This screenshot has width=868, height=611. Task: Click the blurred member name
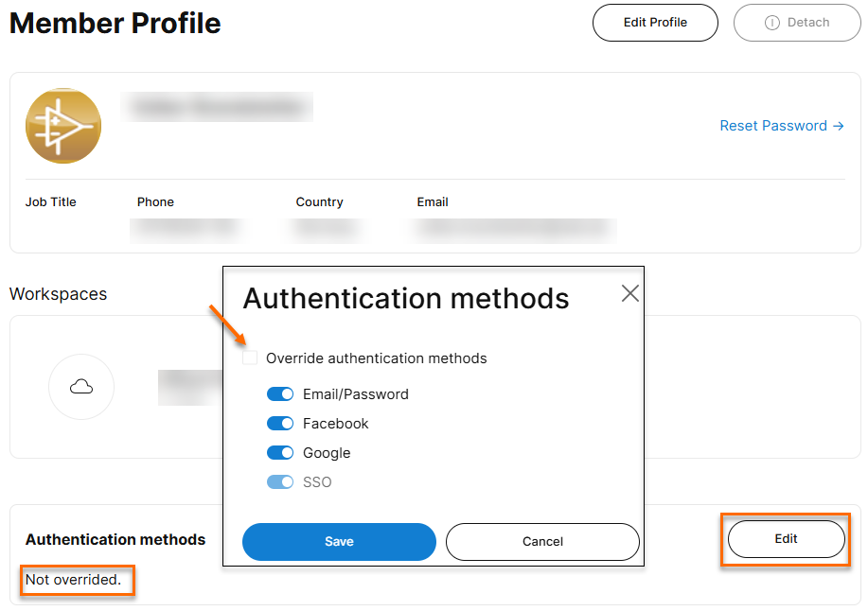tap(218, 108)
